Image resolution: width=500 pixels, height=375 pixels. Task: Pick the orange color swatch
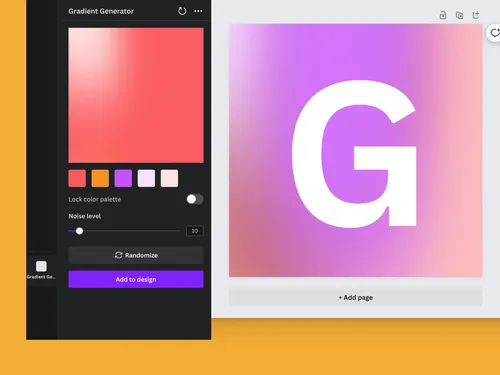coord(100,178)
